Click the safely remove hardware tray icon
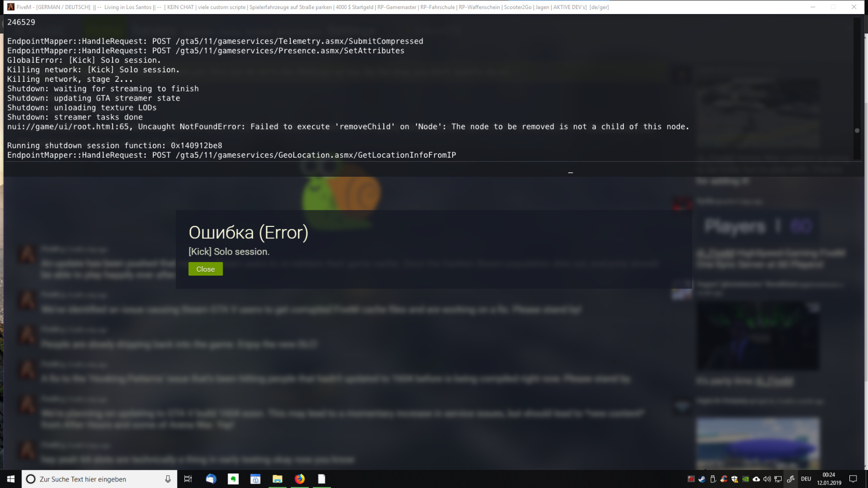This screenshot has width=868, height=488. pyautogui.click(x=713, y=479)
